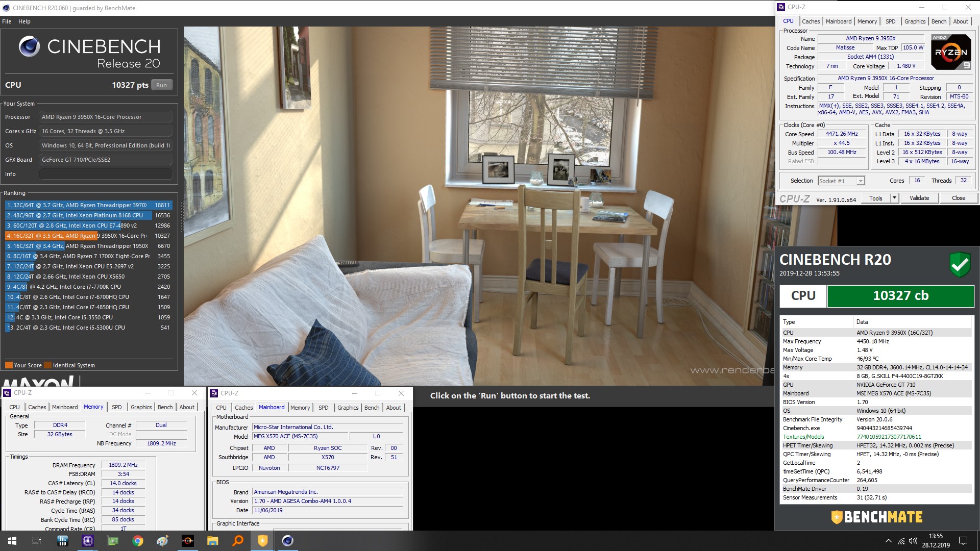Screen dimensions: 980x551
Task: Click the Cinebench sphere logo
Action: pos(29,46)
